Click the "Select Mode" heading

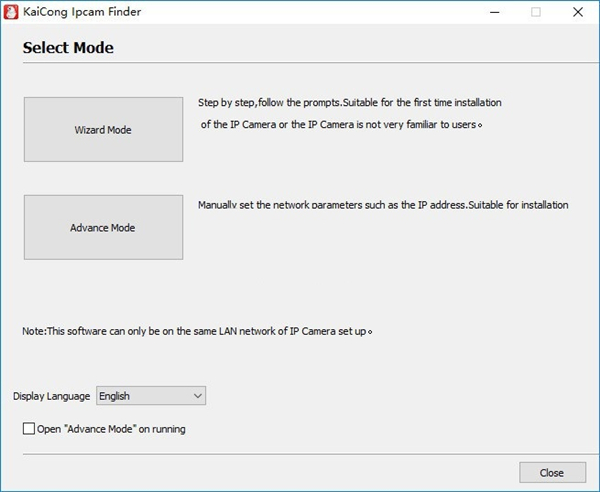click(68, 47)
